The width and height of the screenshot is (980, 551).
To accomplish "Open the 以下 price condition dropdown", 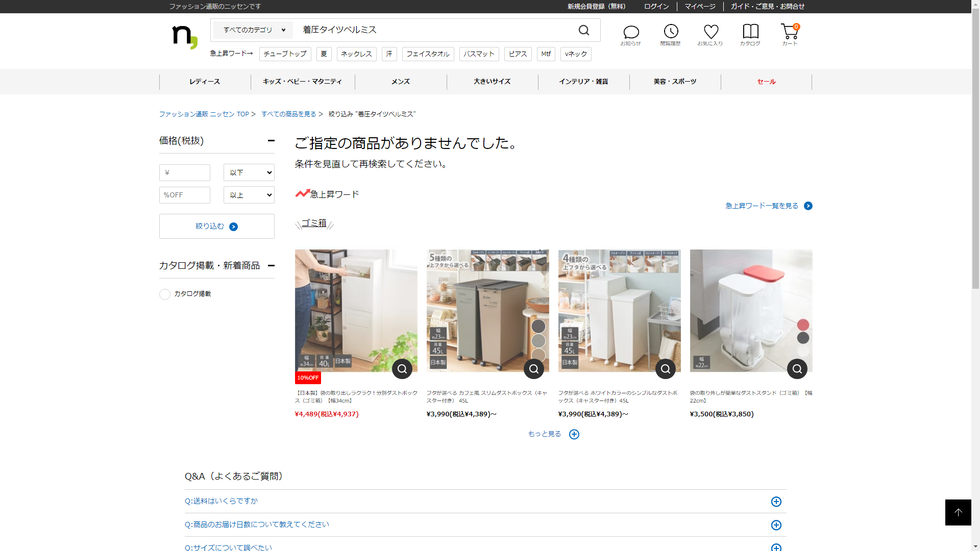I will point(249,172).
